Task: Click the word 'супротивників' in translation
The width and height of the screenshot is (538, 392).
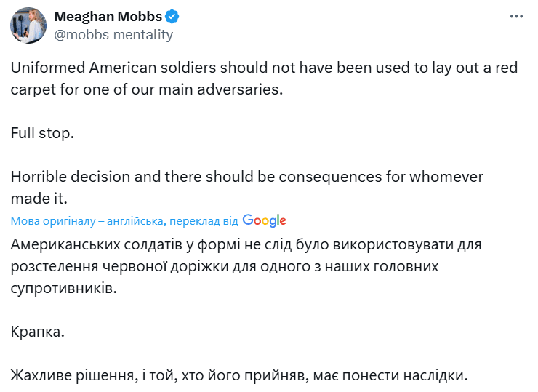Action: pos(64,288)
